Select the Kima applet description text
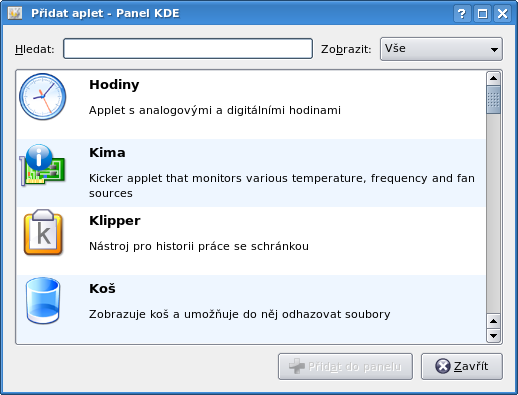518x395 pixels. [282, 186]
